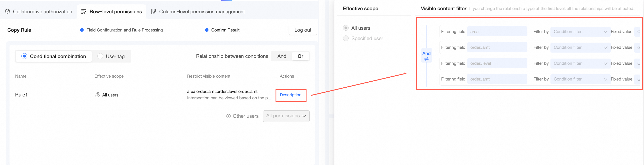Set condition relationship to Or
This screenshot has height=165, width=644.
(301, 56)
